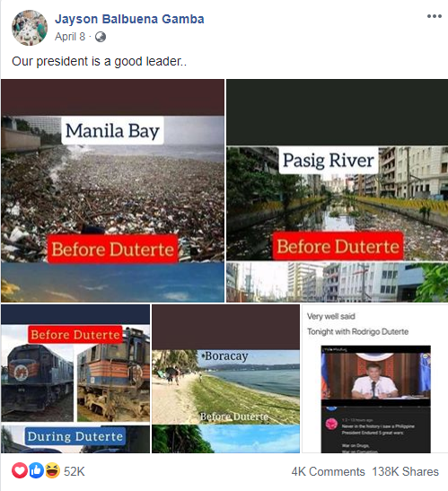Open the Boracay beach photo
This screenshot has width=448, height=491.
coord(225,379)
